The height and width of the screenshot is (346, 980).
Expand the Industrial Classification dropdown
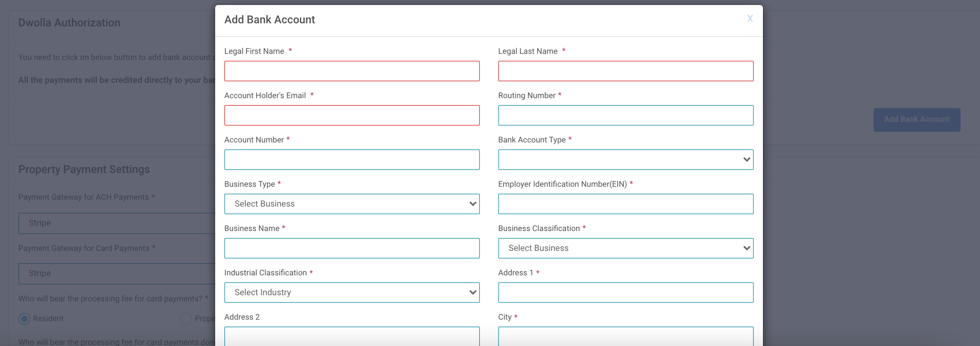pos(352,293)
